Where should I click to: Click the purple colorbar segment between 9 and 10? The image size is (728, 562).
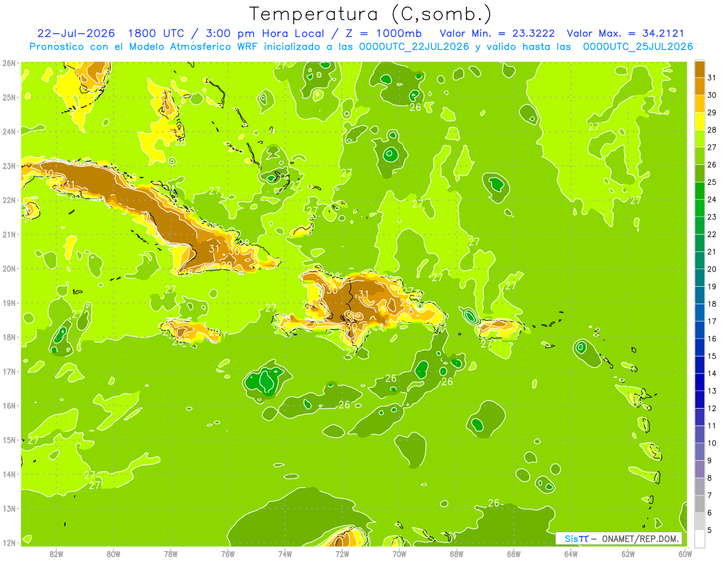[700, 452]
